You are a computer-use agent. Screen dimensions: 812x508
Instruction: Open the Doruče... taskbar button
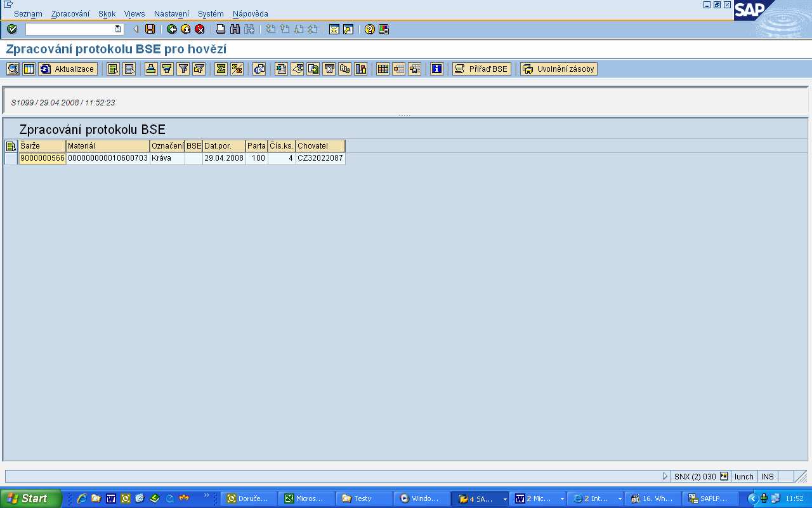click(248, 498)
